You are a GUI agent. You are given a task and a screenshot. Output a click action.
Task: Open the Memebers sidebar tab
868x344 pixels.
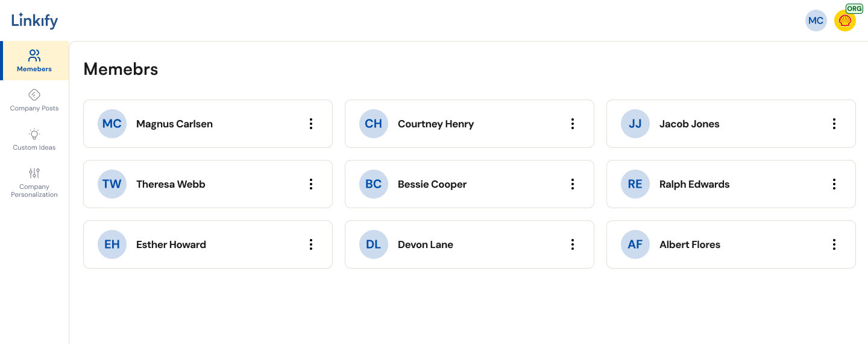[34, 61]
